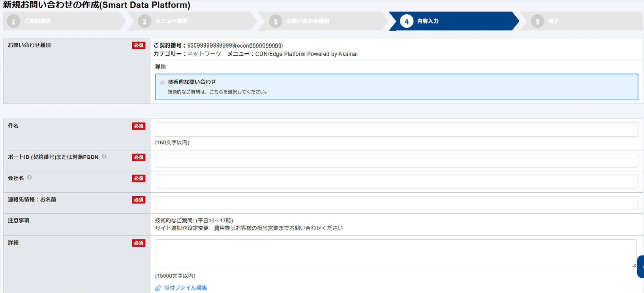Click into the 会社名 input box

[x=396, y=182]
